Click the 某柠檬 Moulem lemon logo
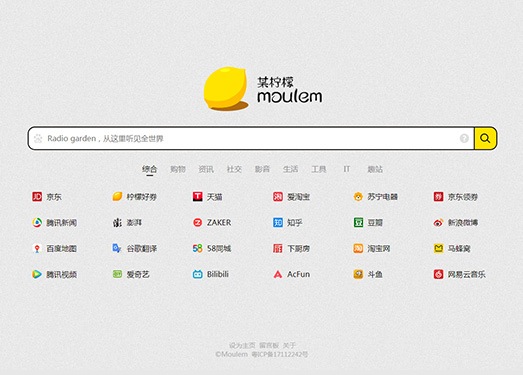Viewport: 523px width, 375px height. (263, 89)
